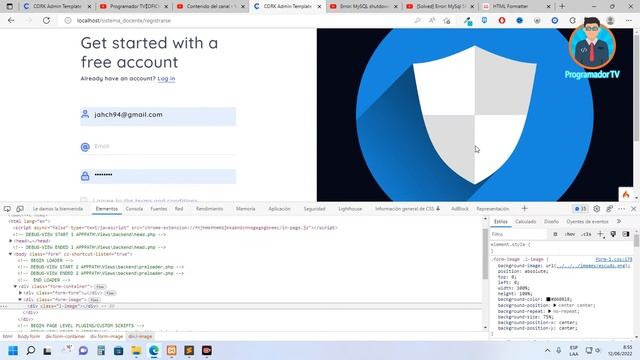The height and width of the screenshot is (360, 640).
Task: Click the Log in link
Action: point(167,78)
